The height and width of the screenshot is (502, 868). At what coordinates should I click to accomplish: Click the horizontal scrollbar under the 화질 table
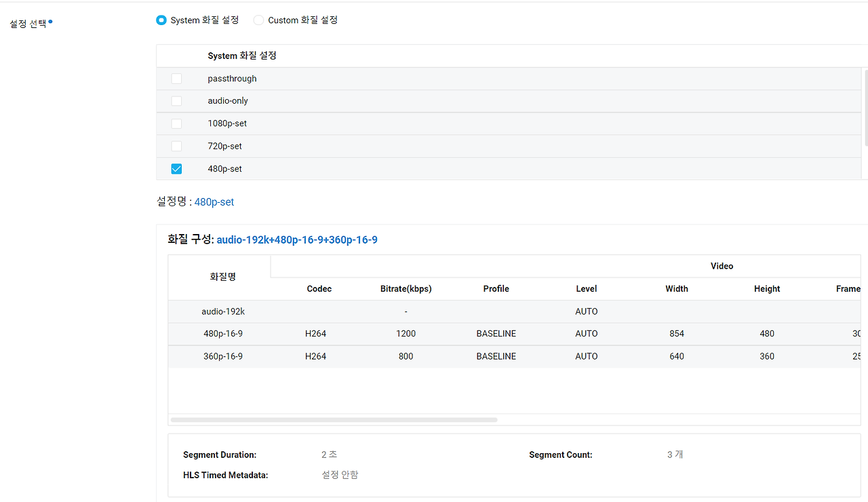click(x=334, y=420)
